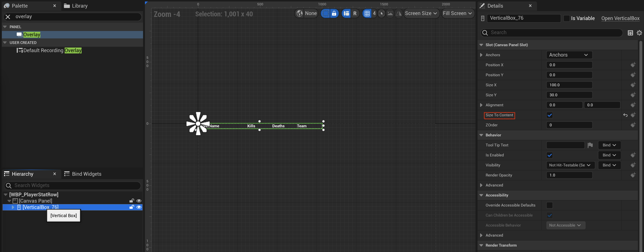
Task: Uncheck the Size To Content checkbox
Action: point(549,115)
